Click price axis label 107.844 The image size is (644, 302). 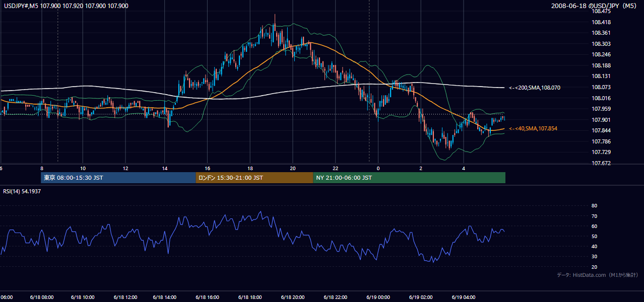pos(601,131)
